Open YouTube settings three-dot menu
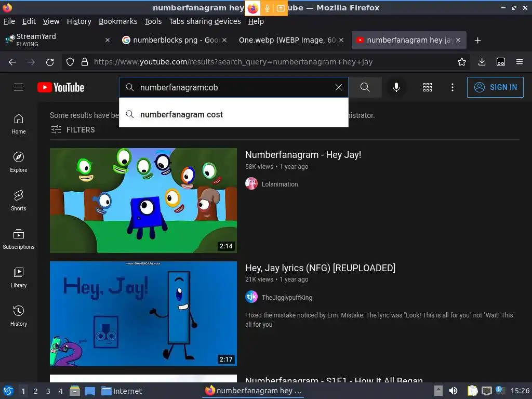This screenshot has width=532, height=399. pyautogui.click(x=453, y=87)
